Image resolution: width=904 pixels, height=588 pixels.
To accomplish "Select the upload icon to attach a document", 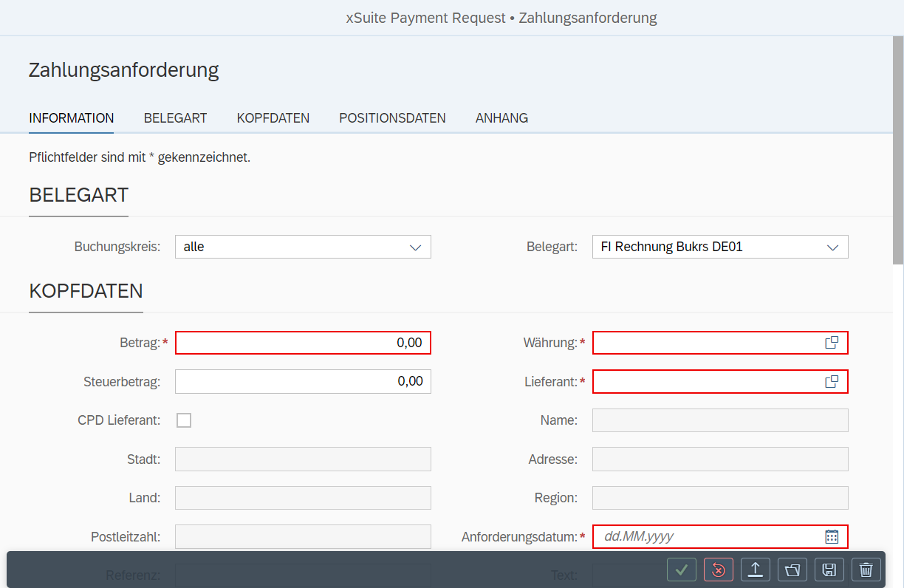I will pyautogui.click(x=755, y=570).
